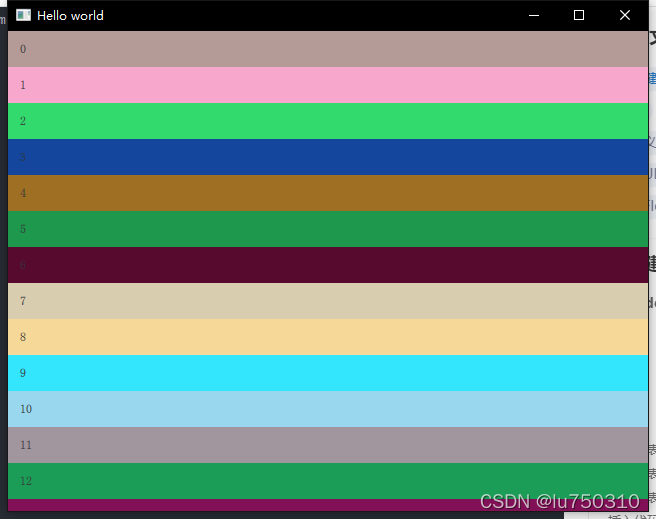This screenshot has height=519, width=656.
Task: Select the green row labeled 5
Action: [x=328, y=229]
